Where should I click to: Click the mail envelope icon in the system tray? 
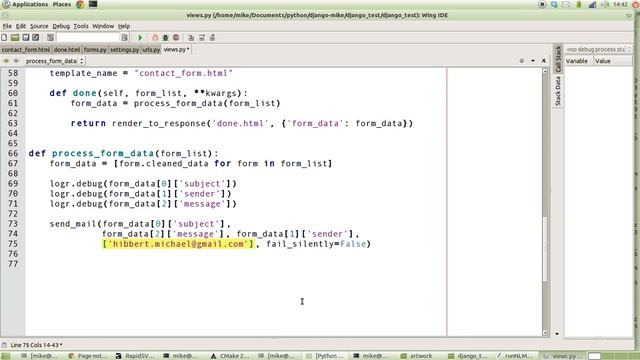(x=566, y=4)
